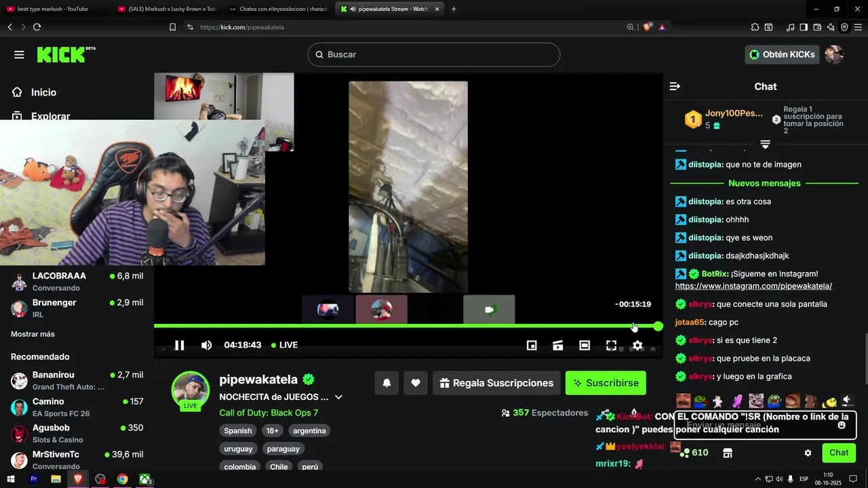Switch to beat type markush YouTube tab

click(56, 9)
